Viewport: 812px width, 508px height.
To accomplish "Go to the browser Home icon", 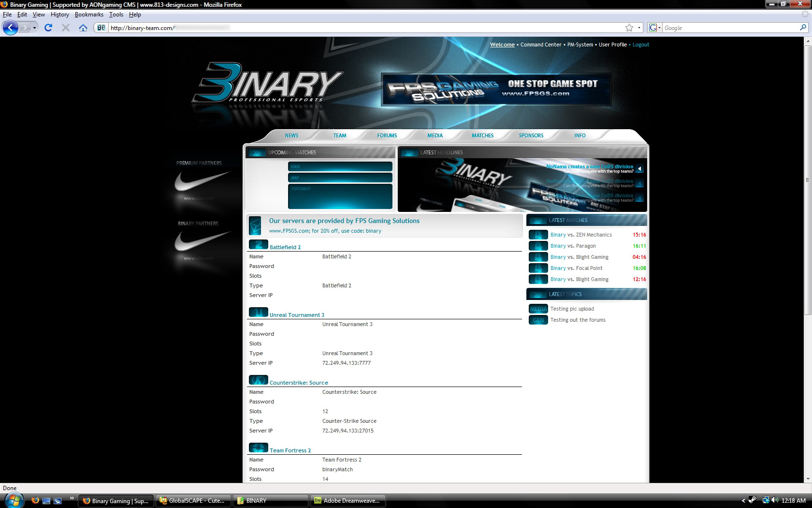I will tap(83, 28).
